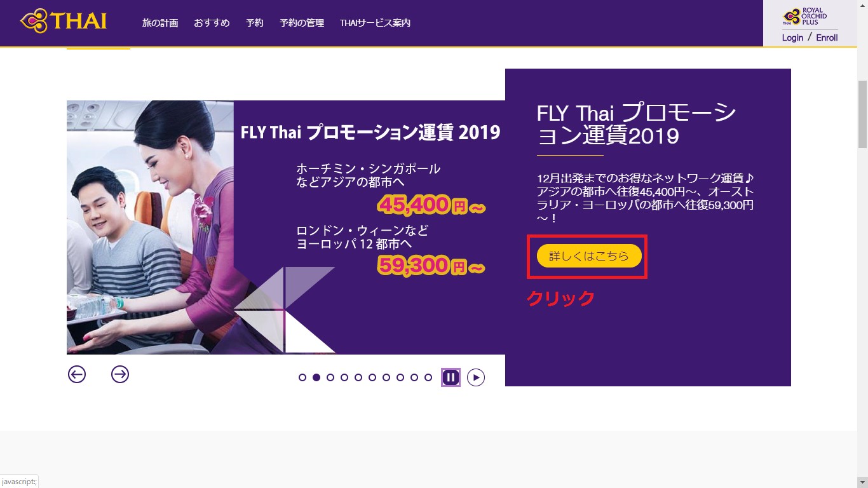
Task: Pause the slideshow carousel
Action: pos(451,377)
